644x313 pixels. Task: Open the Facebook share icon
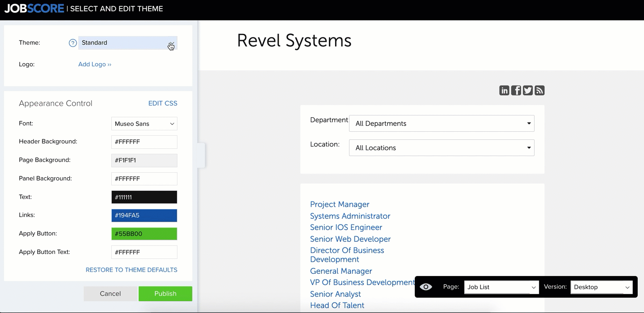[x=516, y=91]
